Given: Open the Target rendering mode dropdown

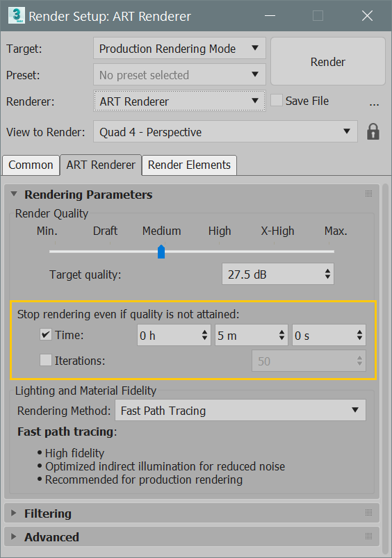Looking at the screenshot, I should pyautogui.click(x=179, y=49).
